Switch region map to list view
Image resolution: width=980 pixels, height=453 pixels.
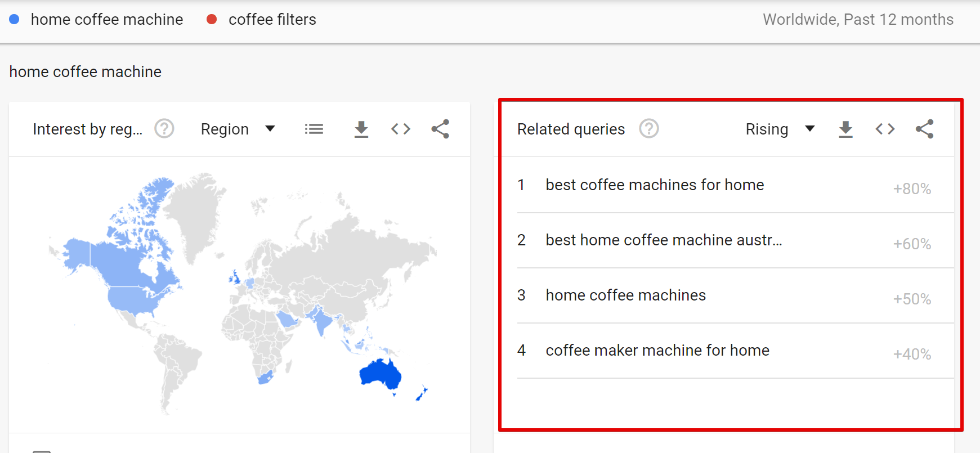coord(314,129)
